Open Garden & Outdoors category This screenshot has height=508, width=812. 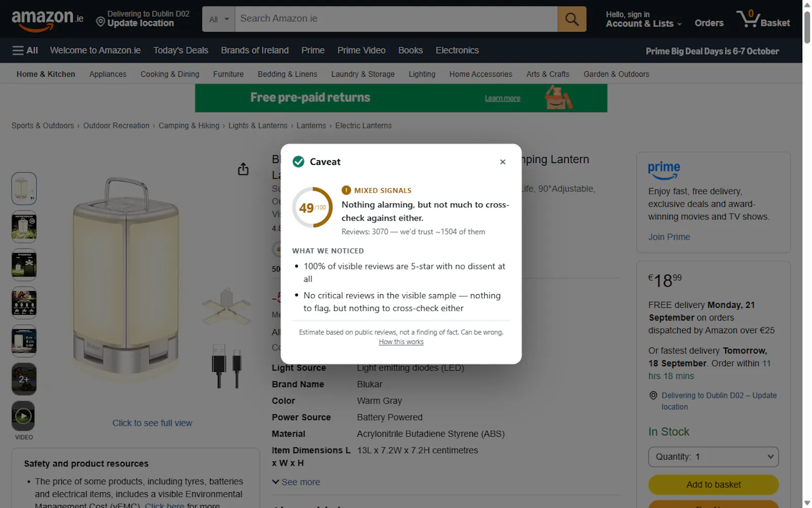point(616,74)
